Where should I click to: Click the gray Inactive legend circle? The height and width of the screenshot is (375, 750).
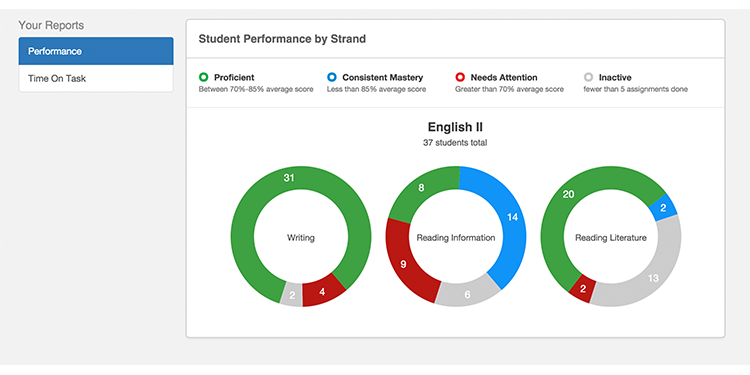(x=588, y=77)
